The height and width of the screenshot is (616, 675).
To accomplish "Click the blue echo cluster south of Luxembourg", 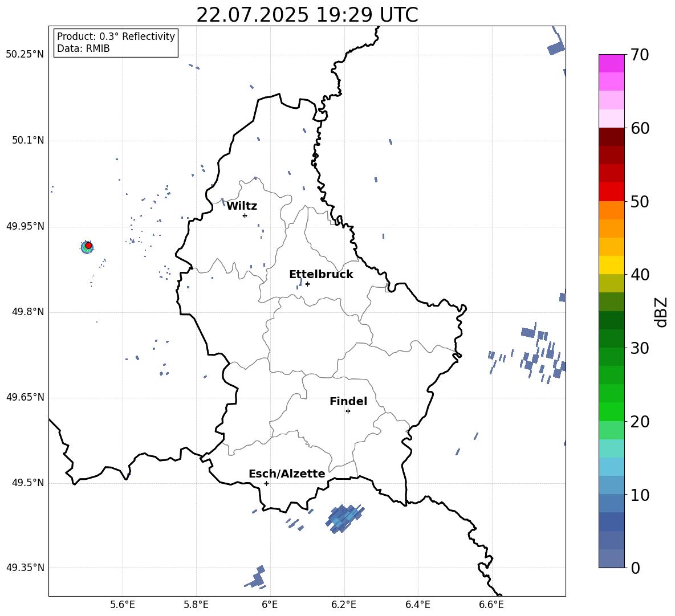I will point(345,519).
